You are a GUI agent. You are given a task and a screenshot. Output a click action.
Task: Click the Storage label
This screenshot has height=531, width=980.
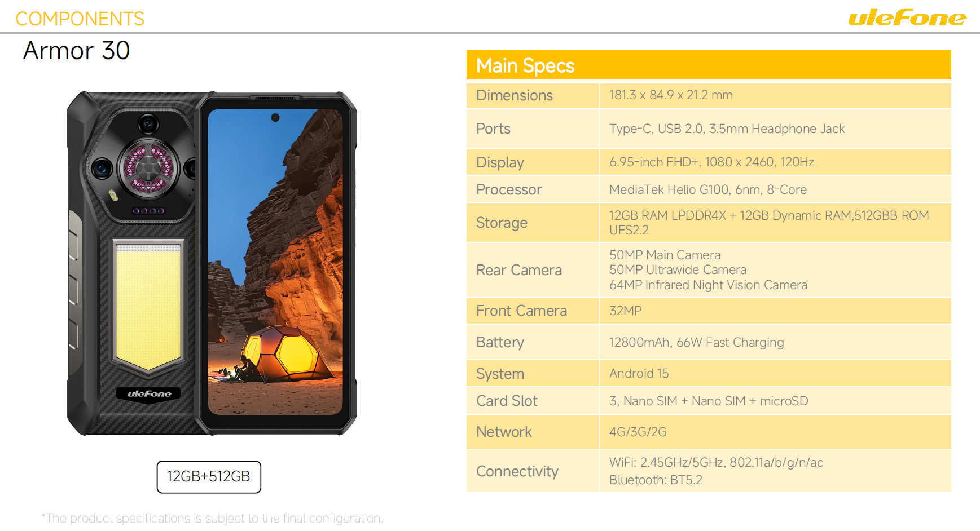point(502,223)
